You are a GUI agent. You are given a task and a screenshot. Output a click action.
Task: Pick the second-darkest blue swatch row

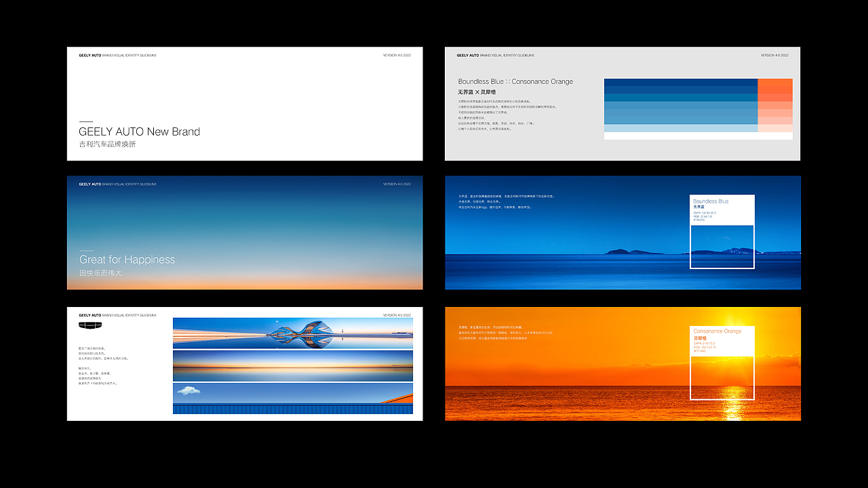click(681, 90)
